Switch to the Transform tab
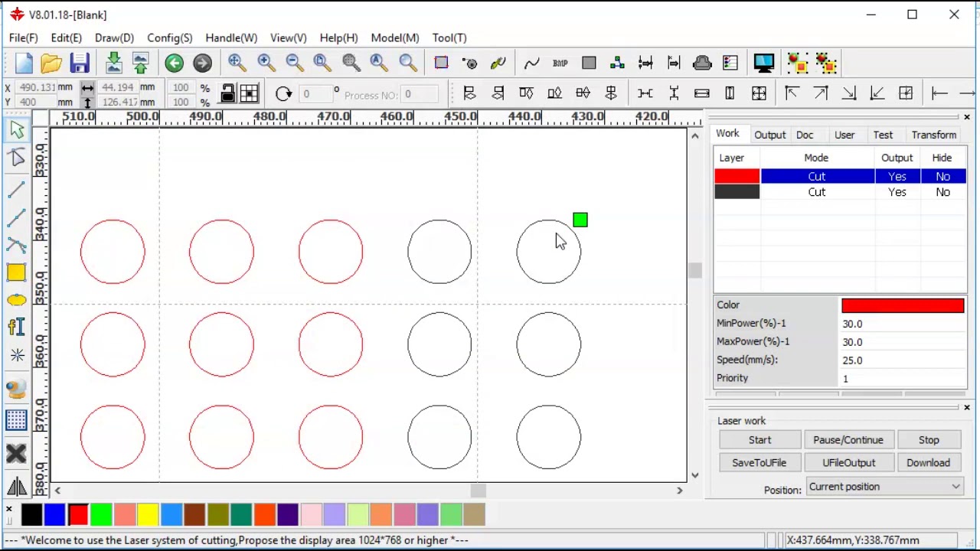Viewport: 980px width, 551px height. [x=933, y=135]
